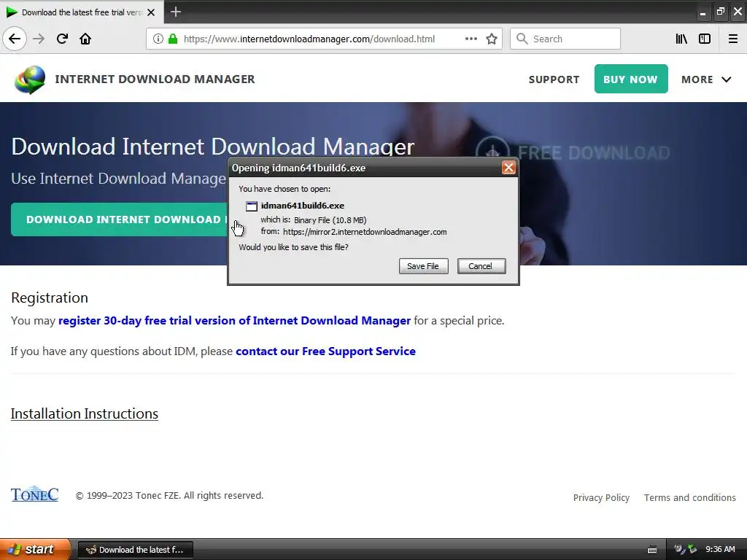
Task: Click the BUY NOW button
Action: pyautogui.click(x=631, y=79)
